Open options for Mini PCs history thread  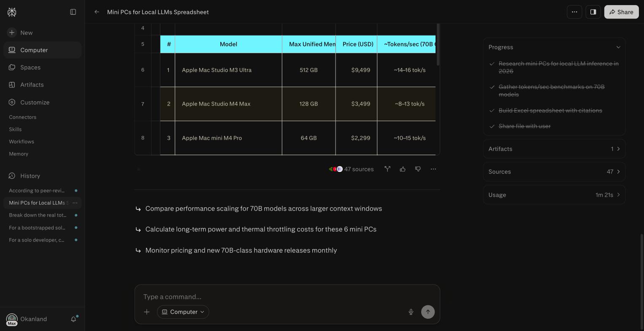(75, 203)
